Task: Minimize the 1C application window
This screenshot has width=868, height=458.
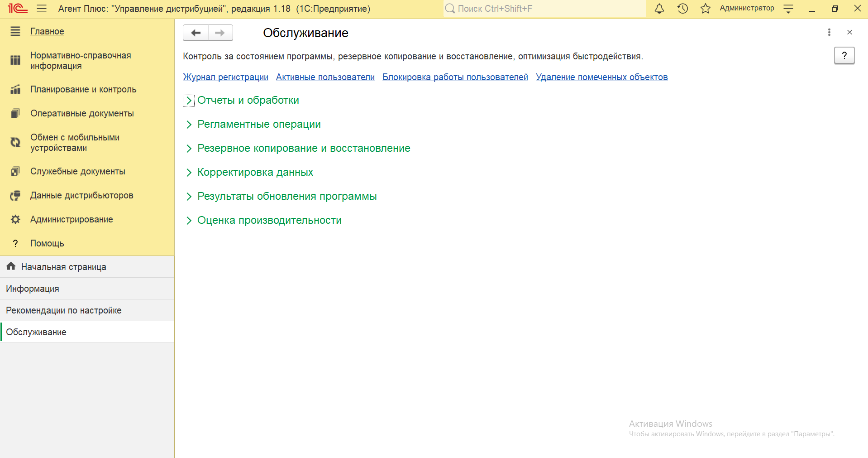Action: (x=812, y=9)
